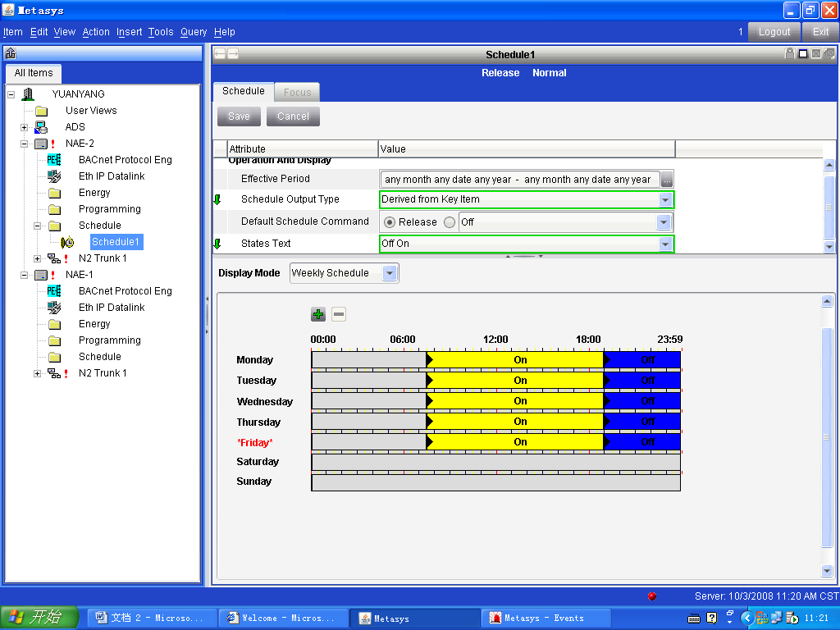Click the Eth IP Datalink icon under NAE-1
840x630 pixels.
pyautogui.click(x=54, y=308)
